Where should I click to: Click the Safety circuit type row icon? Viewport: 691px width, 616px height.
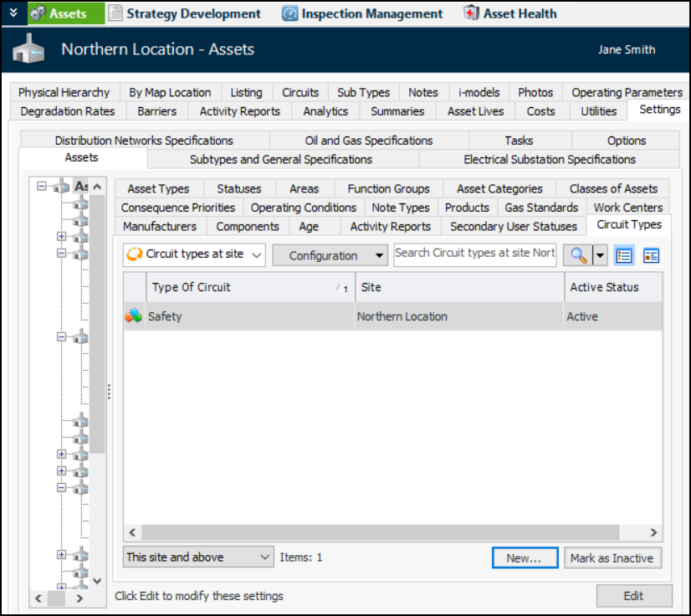pos(133,316)
